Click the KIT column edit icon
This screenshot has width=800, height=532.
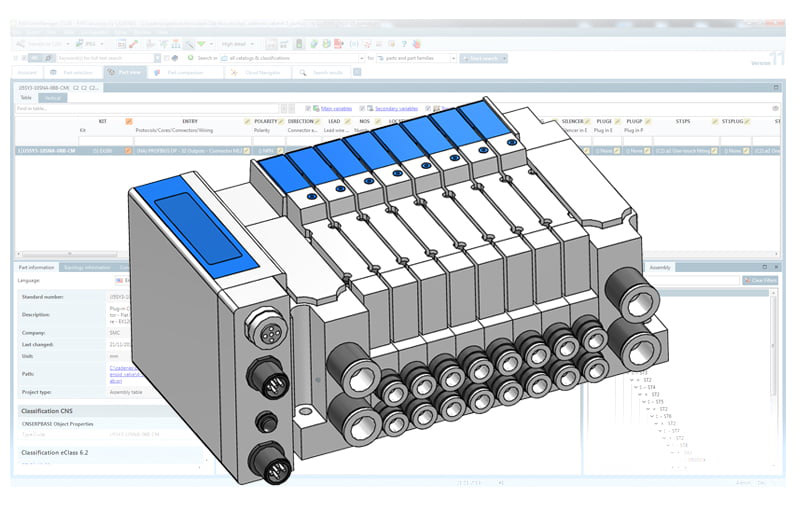pos(128,121)
